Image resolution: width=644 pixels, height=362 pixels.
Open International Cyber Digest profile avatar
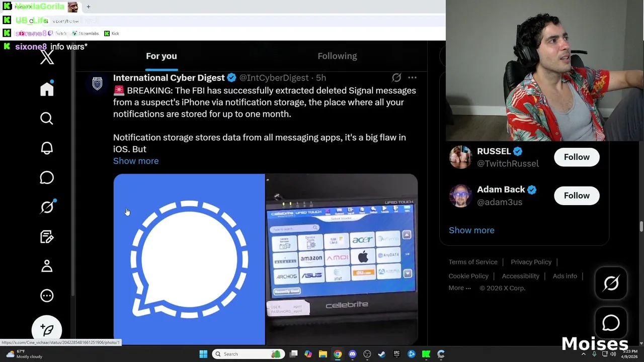click(97, 83)
